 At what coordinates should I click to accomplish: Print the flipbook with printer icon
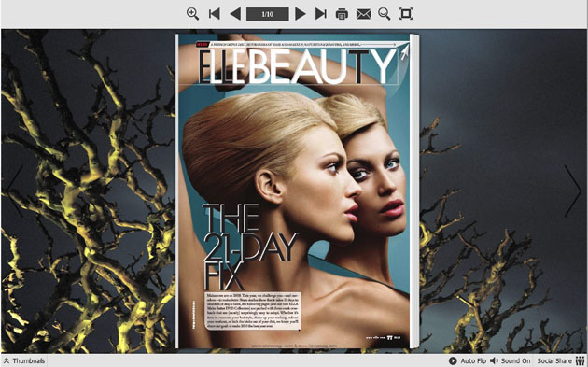(x=342, y=14)
